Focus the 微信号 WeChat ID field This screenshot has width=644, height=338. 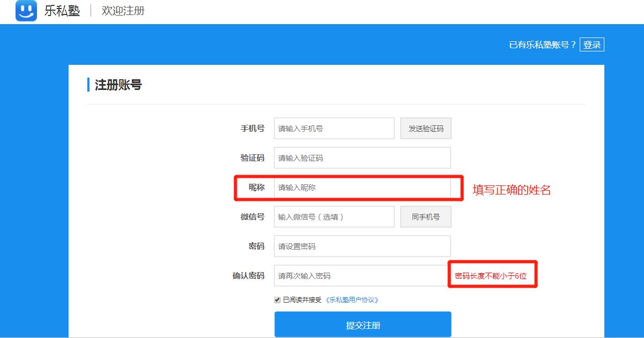[334, 217]
